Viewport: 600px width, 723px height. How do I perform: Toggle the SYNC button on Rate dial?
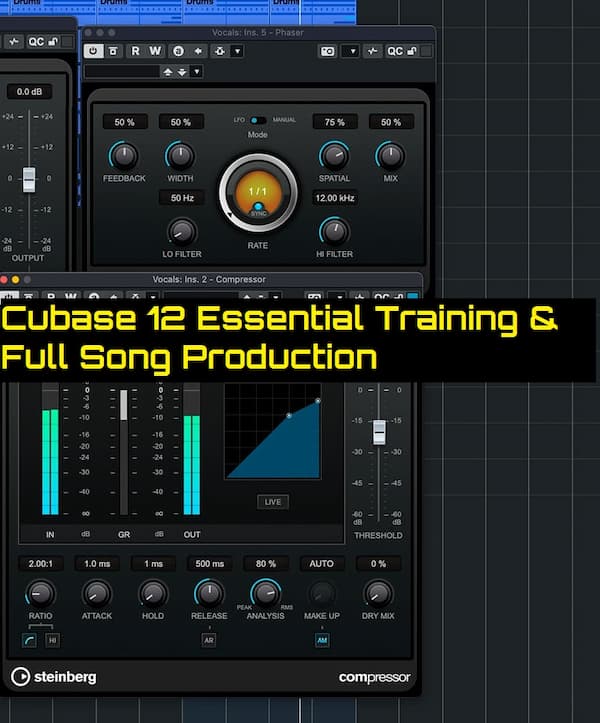click(x=258, y=209)
